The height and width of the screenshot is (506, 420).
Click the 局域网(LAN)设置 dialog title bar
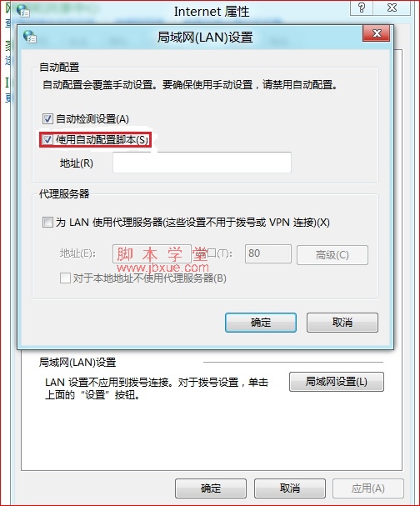tap(205, 38)
